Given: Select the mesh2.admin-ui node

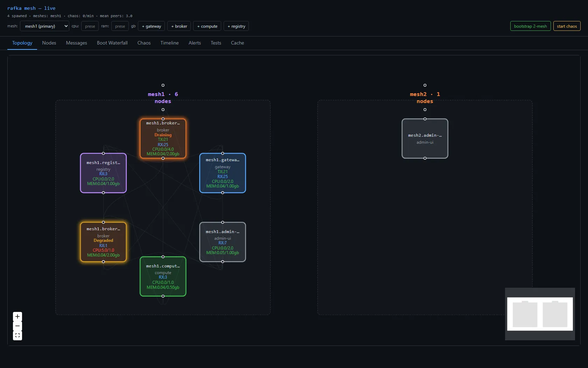Looking at the screenshot, I should [x=425, y=138].
